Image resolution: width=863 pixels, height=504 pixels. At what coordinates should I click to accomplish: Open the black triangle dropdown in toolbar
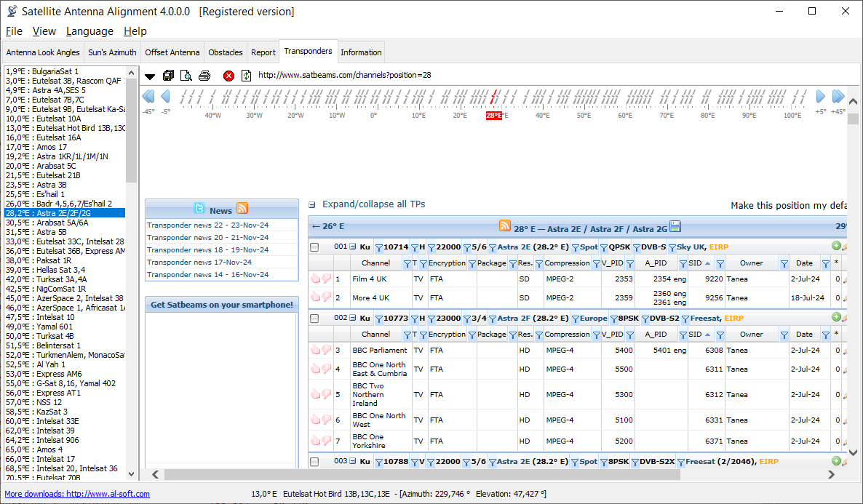pos(150,76)
